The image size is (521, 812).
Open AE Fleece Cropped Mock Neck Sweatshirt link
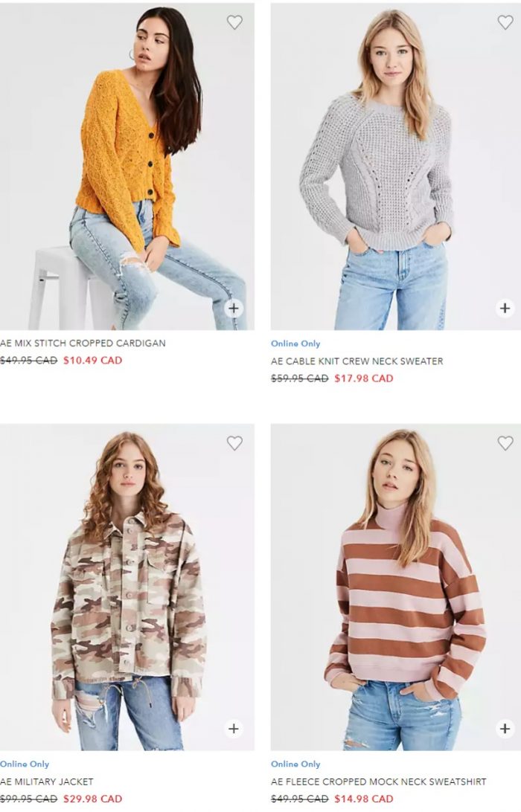click(x=378, y=782)
